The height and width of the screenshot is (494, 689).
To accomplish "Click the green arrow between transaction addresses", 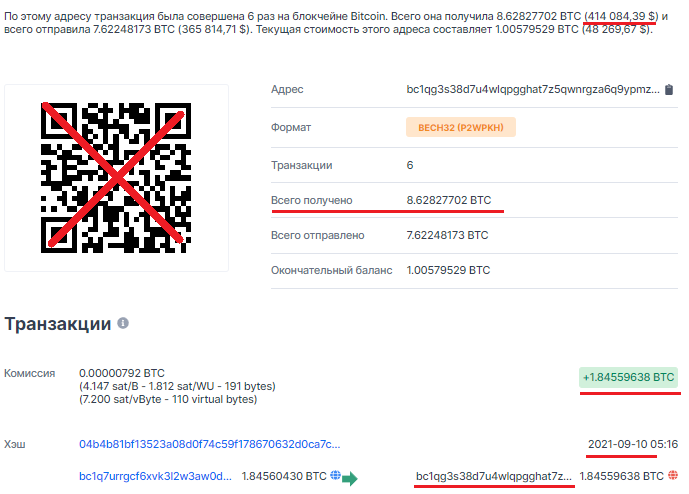I will (350, 478).
